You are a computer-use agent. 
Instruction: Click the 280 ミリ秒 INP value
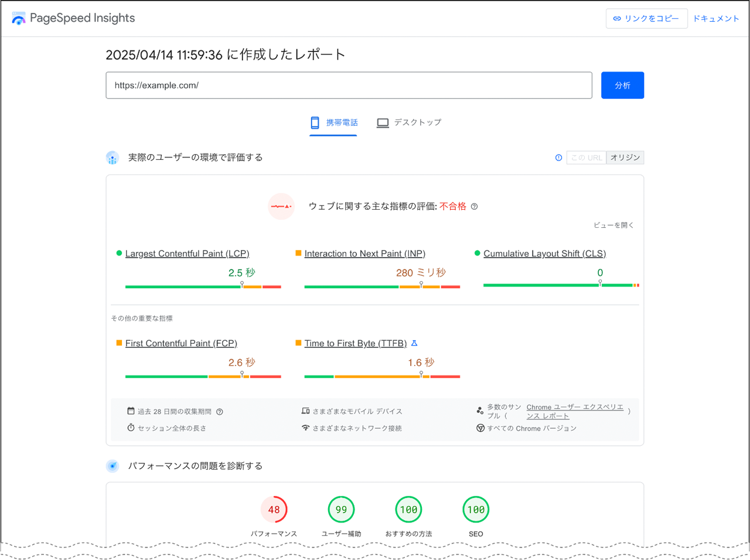coord(421,272)
